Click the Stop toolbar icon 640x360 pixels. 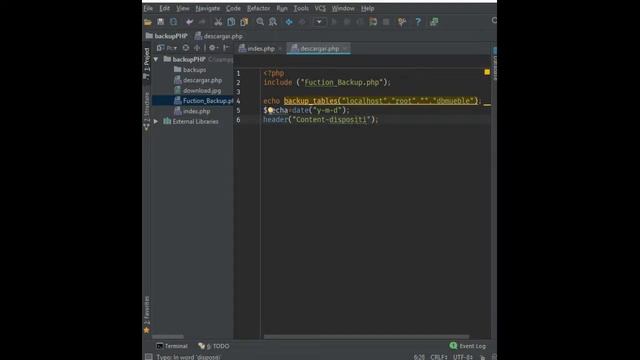[x=386, y=22]
